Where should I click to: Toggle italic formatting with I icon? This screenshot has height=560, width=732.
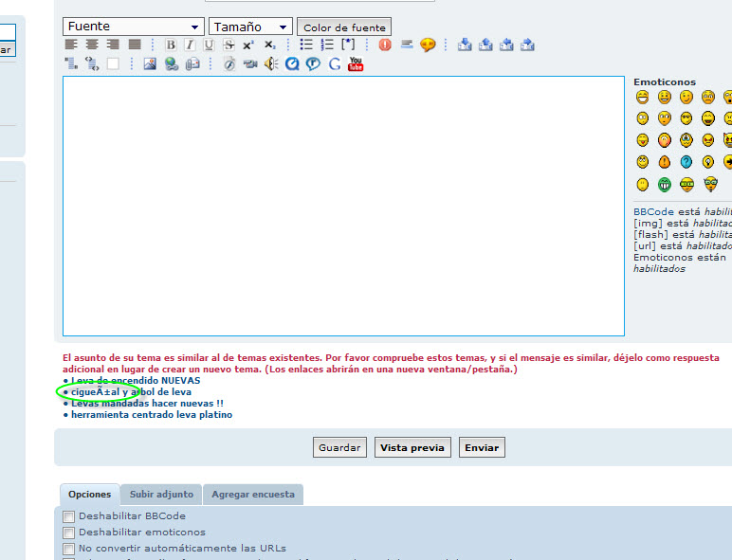[x=190, y=45]
